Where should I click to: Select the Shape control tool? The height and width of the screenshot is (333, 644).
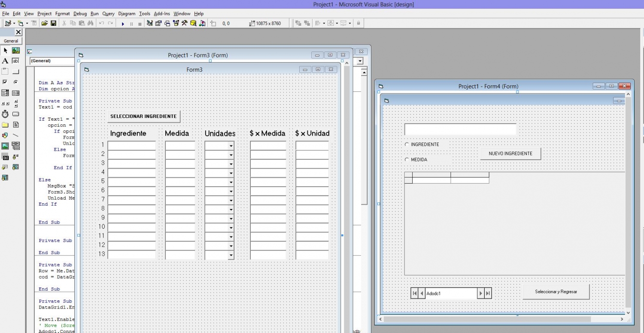6,135
